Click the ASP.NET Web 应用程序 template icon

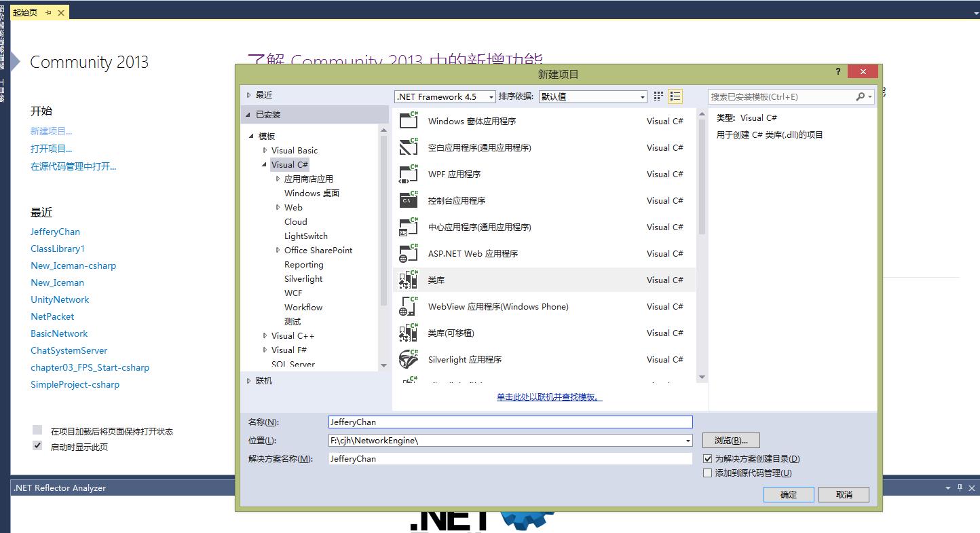click(409, 253)
